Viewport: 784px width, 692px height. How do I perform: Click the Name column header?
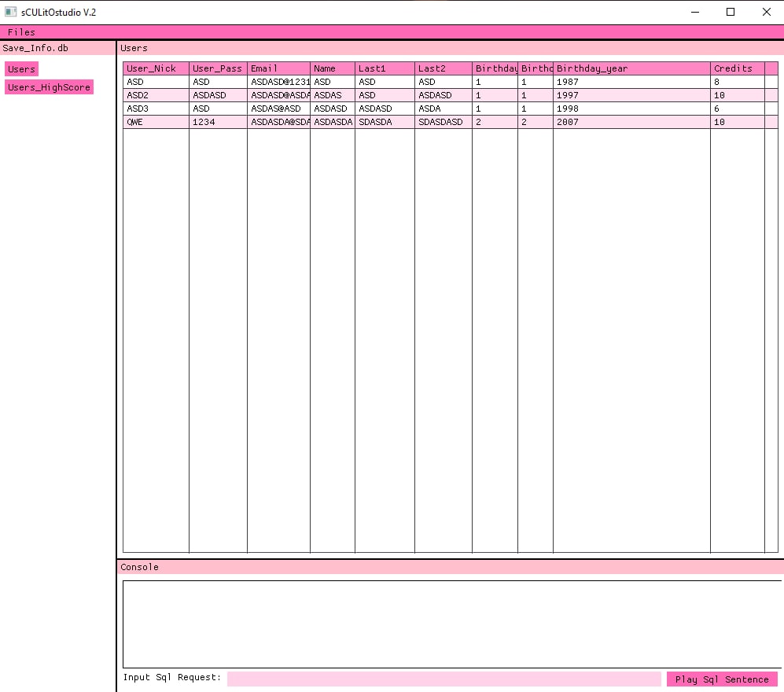(333, 68)
